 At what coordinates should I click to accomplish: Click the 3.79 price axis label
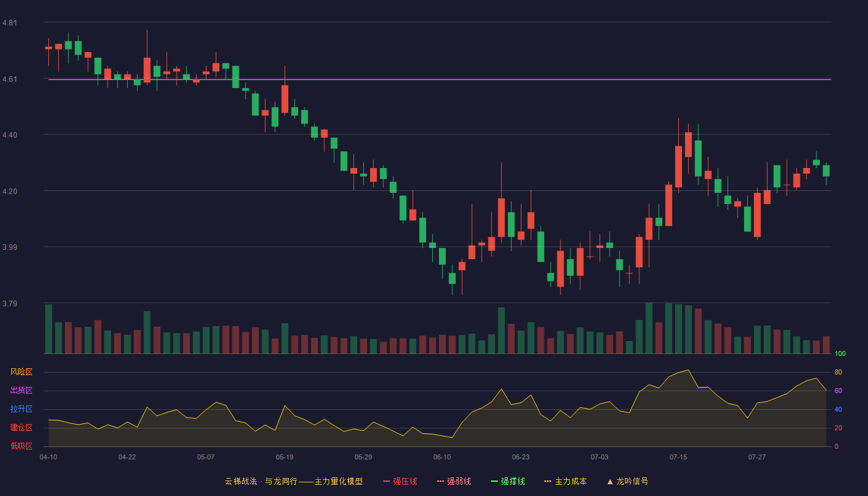pos(10,304)
